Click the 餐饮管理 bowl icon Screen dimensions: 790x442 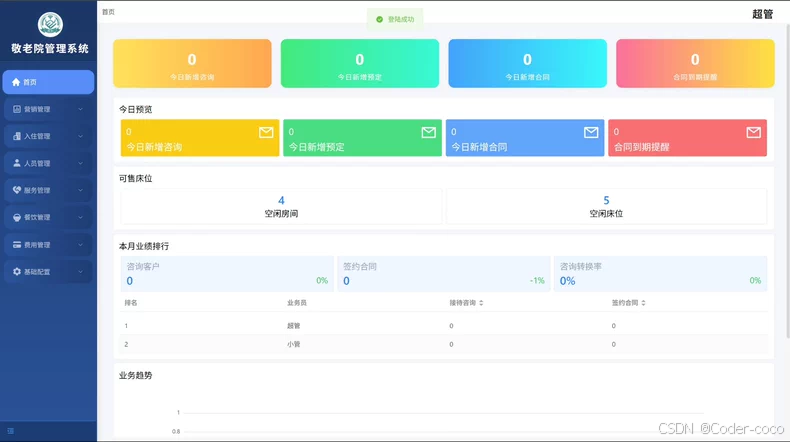(17, 217)
